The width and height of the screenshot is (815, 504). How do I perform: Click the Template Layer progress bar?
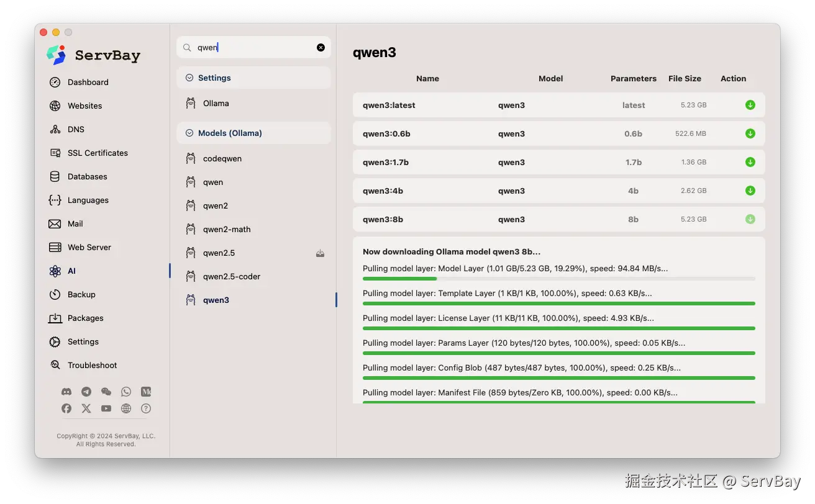click(559, 304)
